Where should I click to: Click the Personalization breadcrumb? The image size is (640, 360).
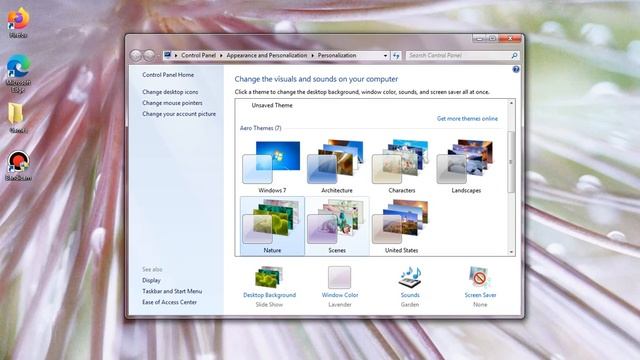(x=337, y=56)
